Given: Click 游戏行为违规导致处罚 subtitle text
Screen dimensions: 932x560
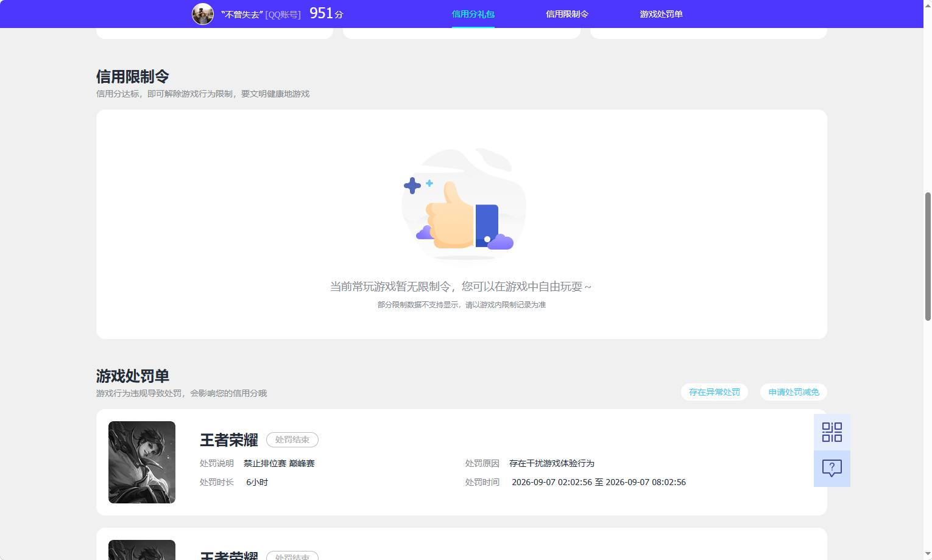Looking at the screenshot, I should pyautogui.click(x=182, y=393).
